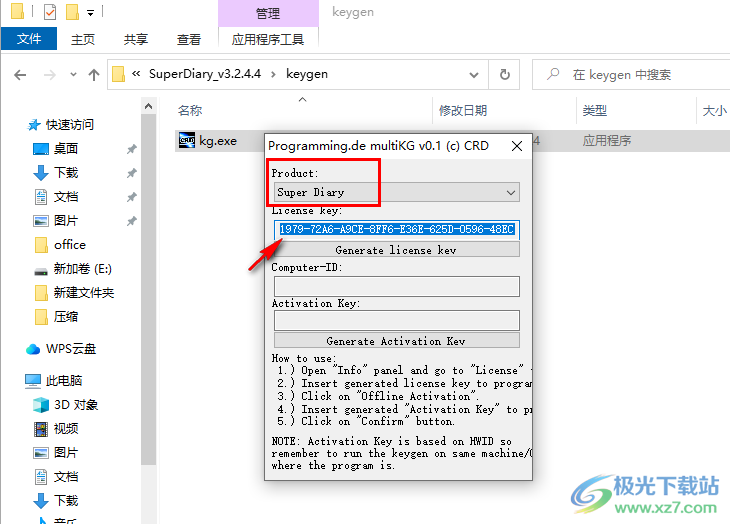Screen dimensions: 730x524
Task: Open 视频 under This PC
Action: pyautogui.click(x=66, y=429)
